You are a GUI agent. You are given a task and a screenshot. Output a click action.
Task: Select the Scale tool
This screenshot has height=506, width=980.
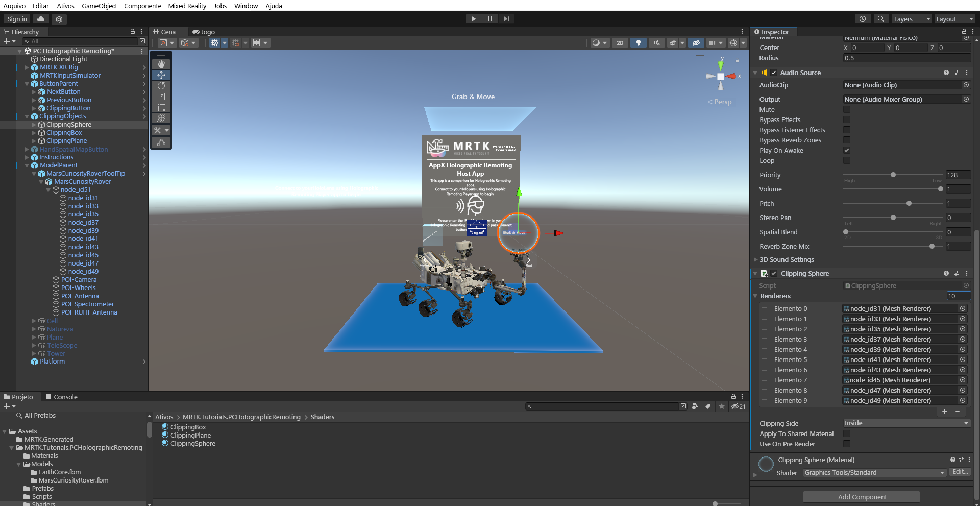coord(161,97)
